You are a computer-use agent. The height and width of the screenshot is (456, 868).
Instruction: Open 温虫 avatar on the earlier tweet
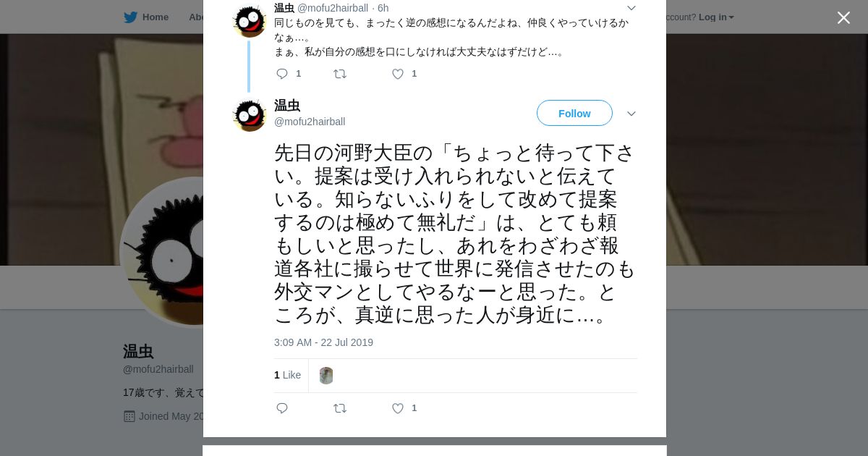(x=250, y=20)
